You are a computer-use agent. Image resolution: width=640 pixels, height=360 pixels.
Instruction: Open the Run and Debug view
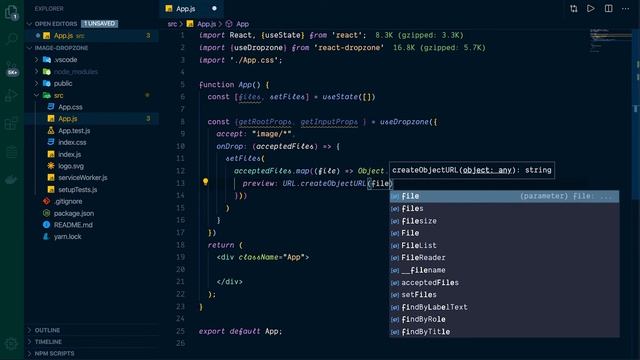coord(11,96)
